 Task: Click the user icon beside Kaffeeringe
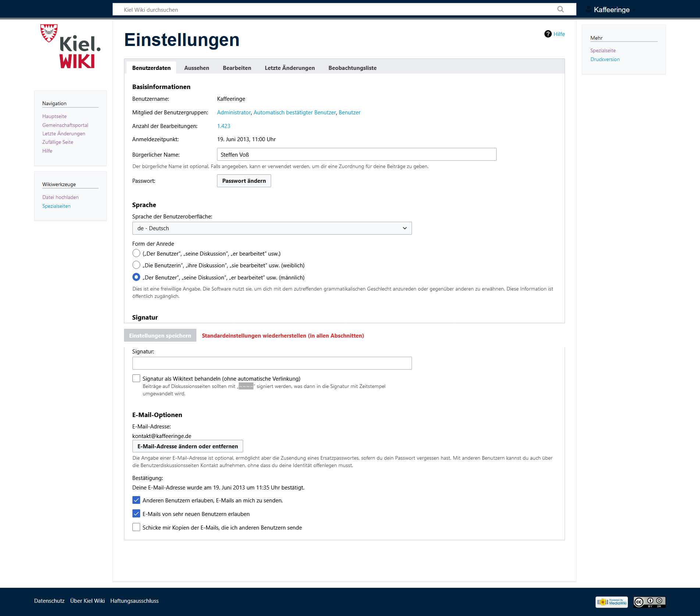[588, 10]
